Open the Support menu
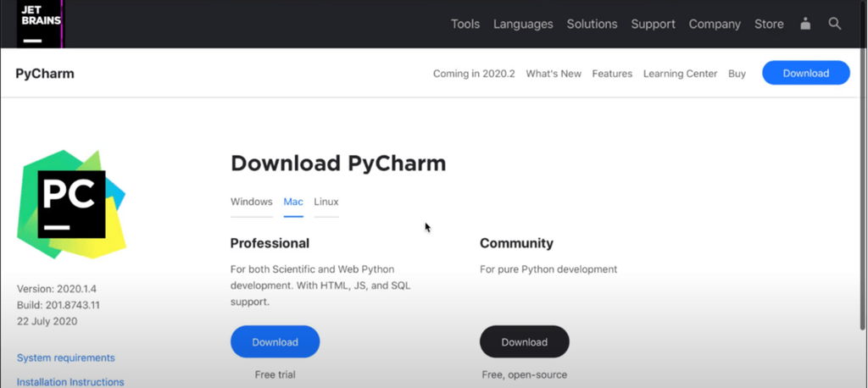The height and width of the screenshot is (388, 868). click(654, 25)
